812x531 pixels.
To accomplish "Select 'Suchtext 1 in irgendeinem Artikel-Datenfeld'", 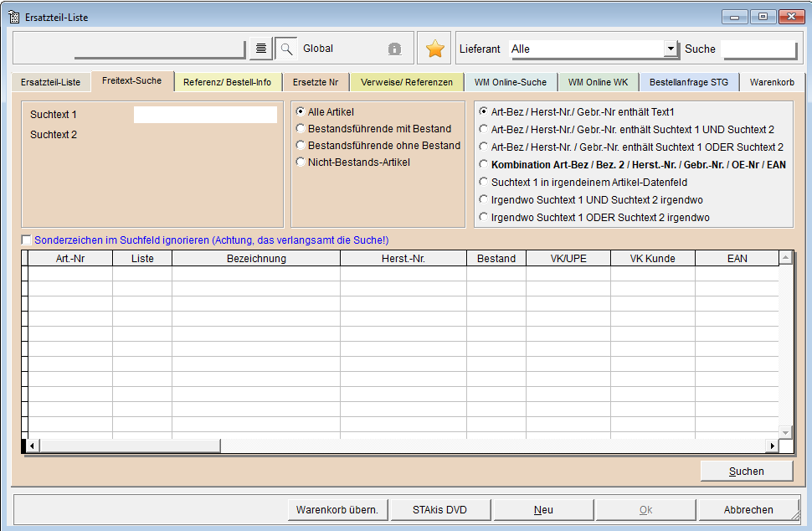I will [x=484, y=183].
